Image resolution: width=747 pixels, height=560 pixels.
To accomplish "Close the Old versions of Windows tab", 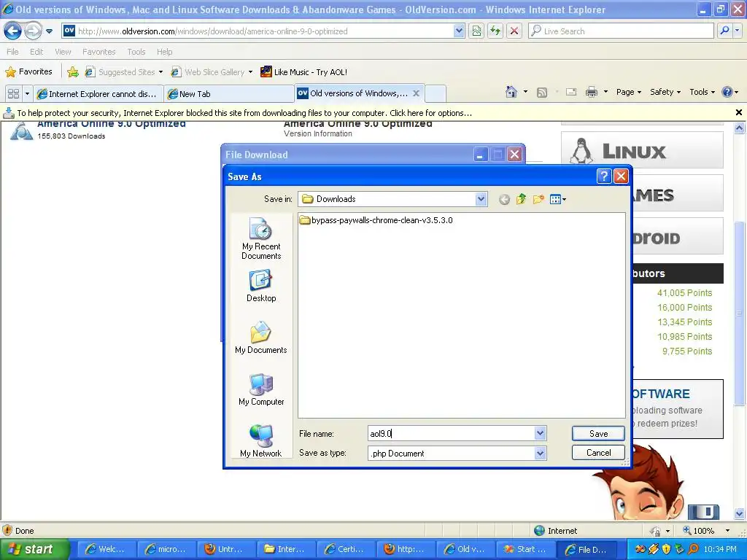I will click(416, 93).
